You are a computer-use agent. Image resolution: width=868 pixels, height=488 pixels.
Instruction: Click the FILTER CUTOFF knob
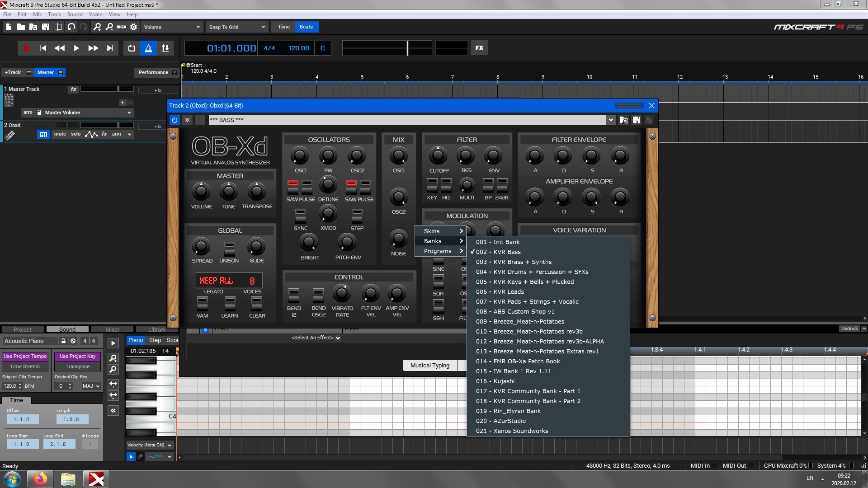(438, 157)
